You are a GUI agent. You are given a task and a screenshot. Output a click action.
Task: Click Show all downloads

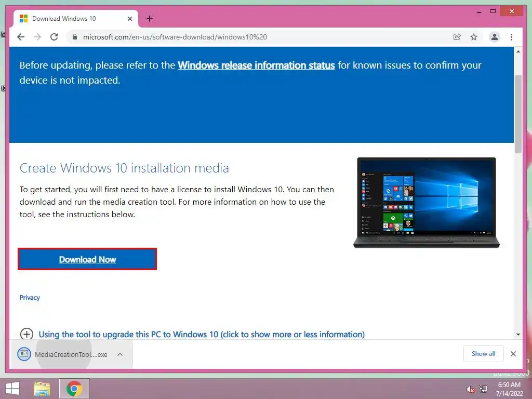click(484, 353)
